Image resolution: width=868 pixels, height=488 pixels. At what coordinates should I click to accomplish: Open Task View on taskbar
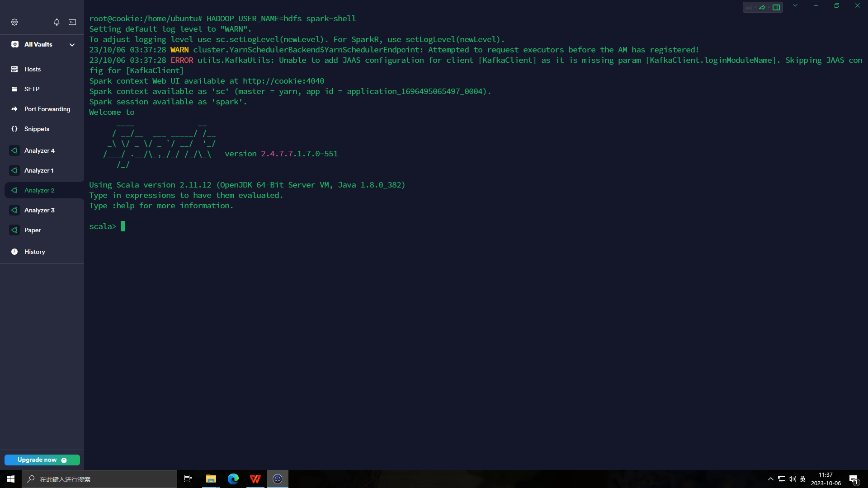tap(188, 479)
